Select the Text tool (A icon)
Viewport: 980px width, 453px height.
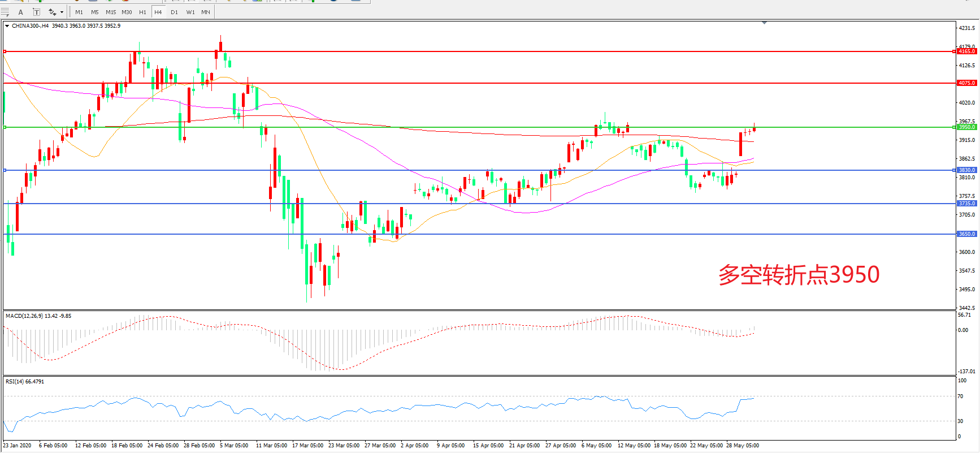21,12
